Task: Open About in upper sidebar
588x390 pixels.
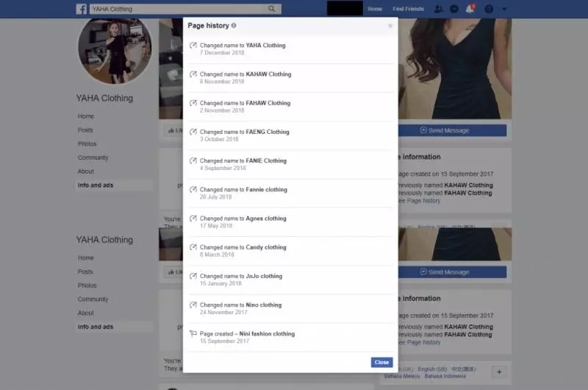Action: pyautogui.click(x=86, y=171)
